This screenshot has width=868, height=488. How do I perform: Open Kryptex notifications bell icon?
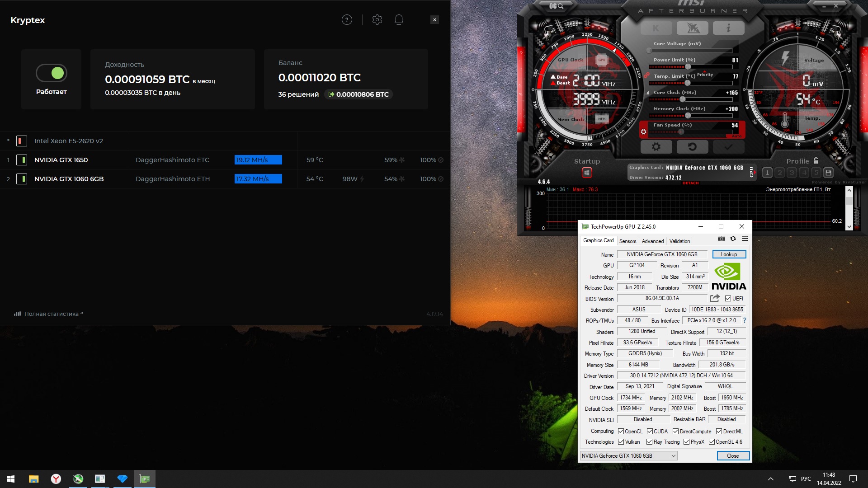399,20
